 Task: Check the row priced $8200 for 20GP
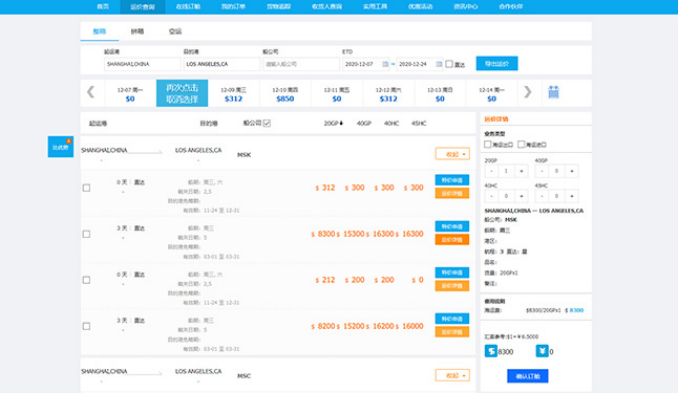pos(86,326)
